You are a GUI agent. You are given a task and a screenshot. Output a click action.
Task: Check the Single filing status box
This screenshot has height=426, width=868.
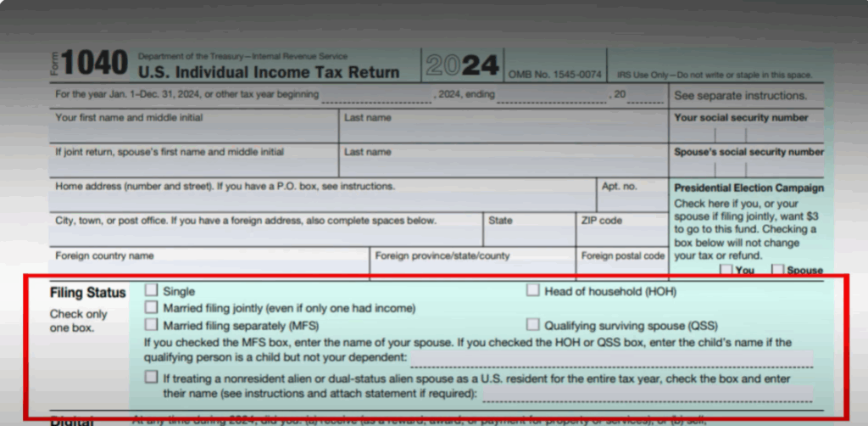[151, 291]
